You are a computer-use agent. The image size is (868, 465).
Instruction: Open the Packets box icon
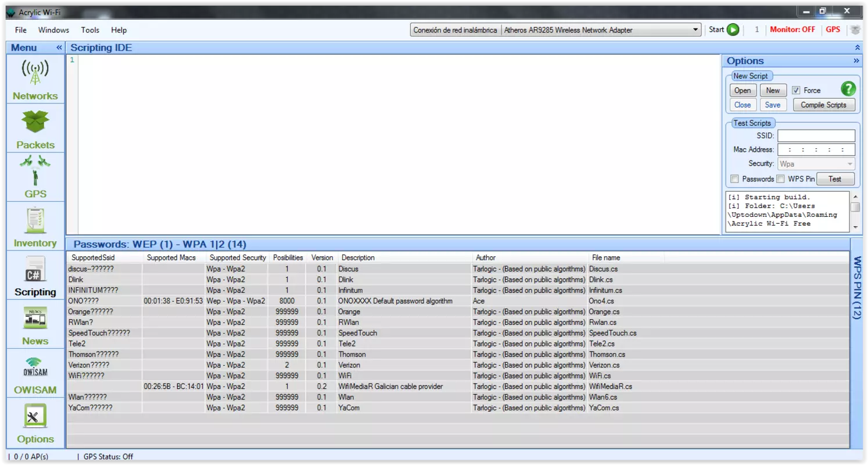coord(35,121)
